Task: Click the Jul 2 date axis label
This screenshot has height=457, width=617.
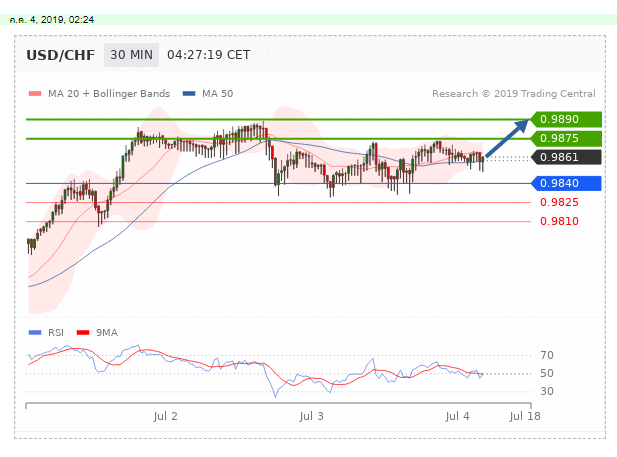Action: click(165, 416)
